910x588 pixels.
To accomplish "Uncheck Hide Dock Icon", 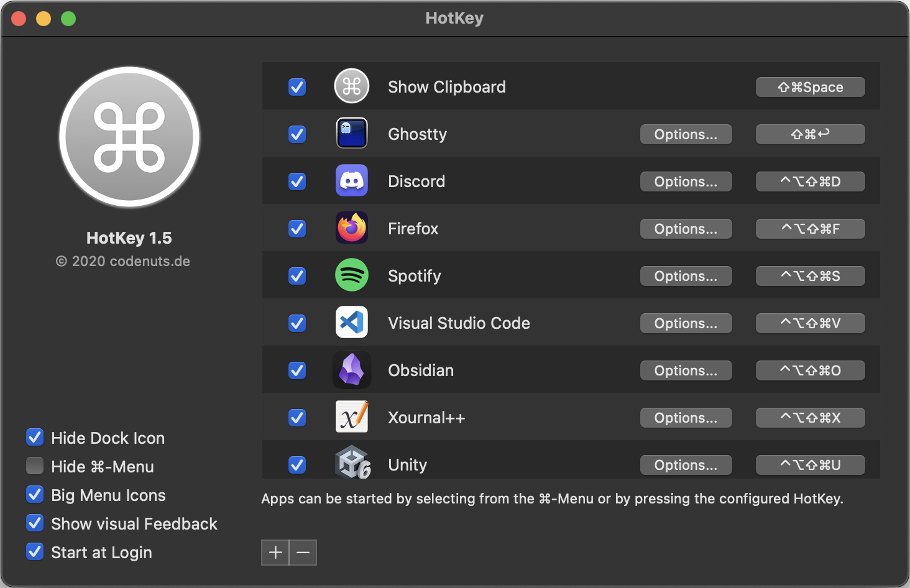I will click(35, 438).
